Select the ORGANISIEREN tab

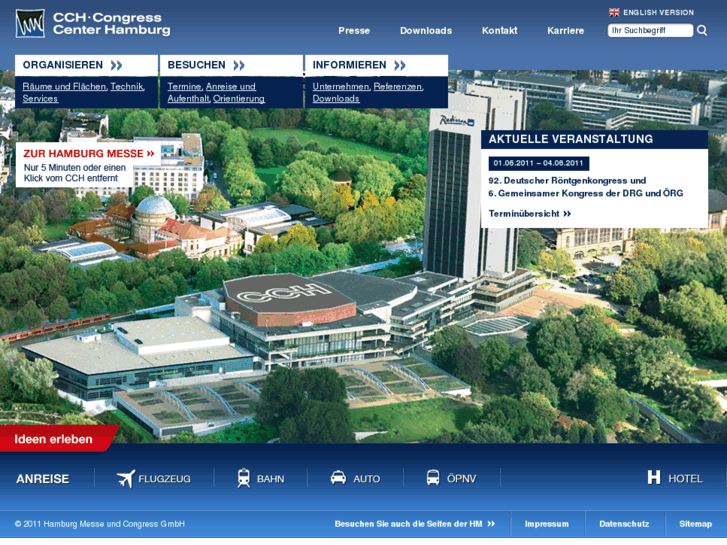[x=86, y=65]
